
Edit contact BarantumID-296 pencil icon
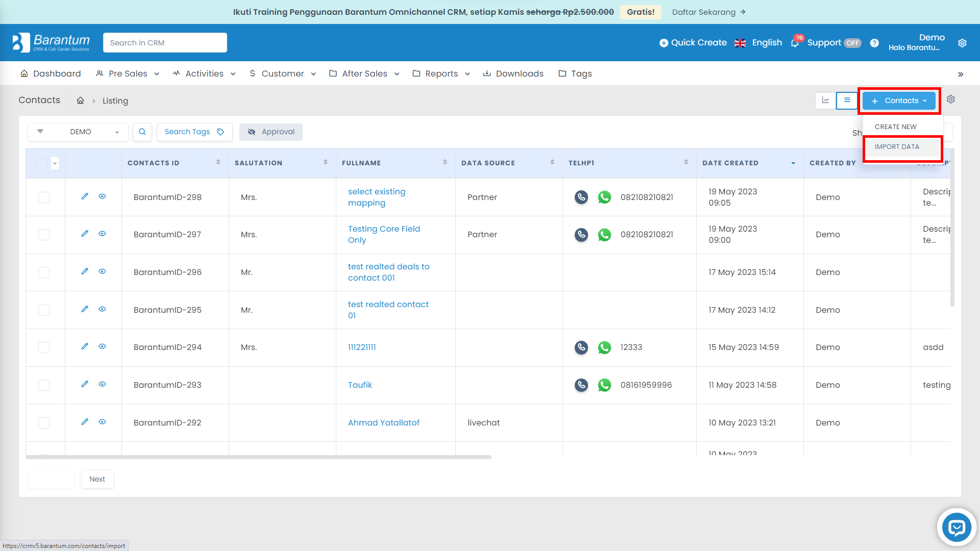85,271
